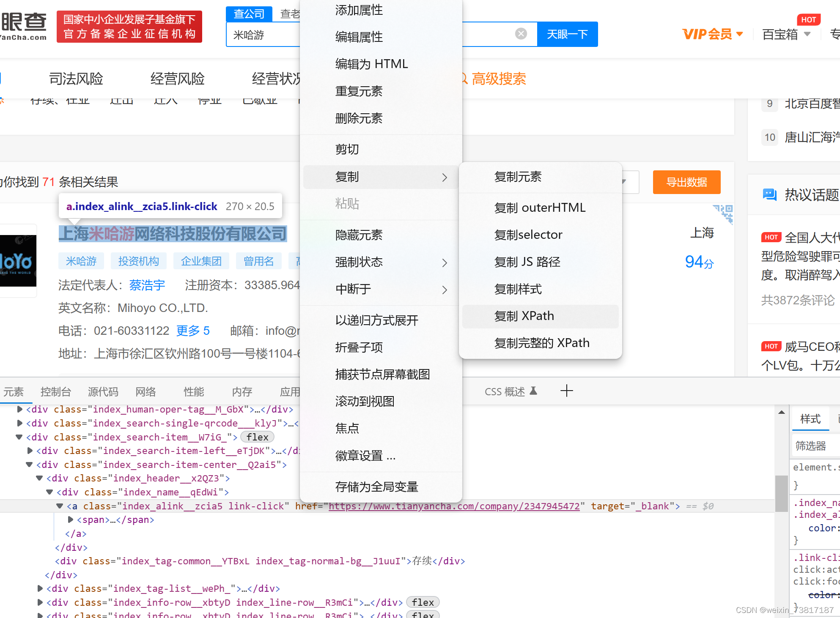The height and width of the screenshot is (618, 840).
Task: Switch to the 控制台 DevTools tab
Action: [55, 391]
